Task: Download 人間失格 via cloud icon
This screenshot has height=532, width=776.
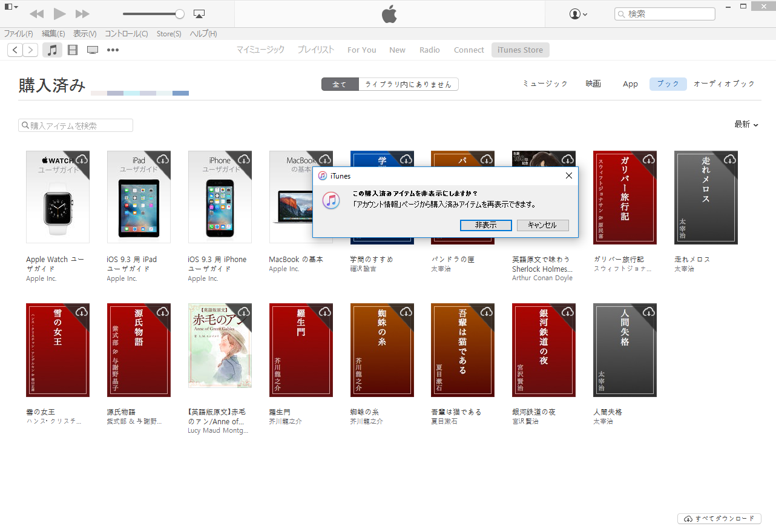Action: (649, 312)
